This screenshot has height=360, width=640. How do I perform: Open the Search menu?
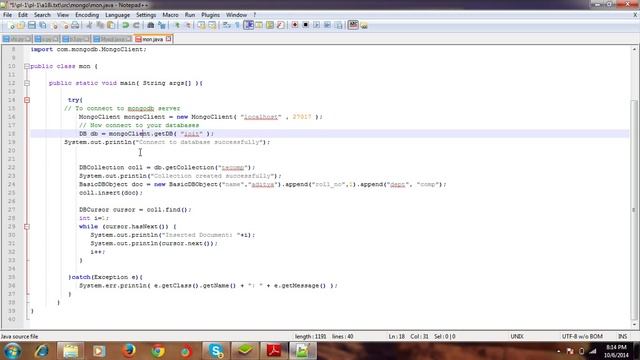(42, 15)
